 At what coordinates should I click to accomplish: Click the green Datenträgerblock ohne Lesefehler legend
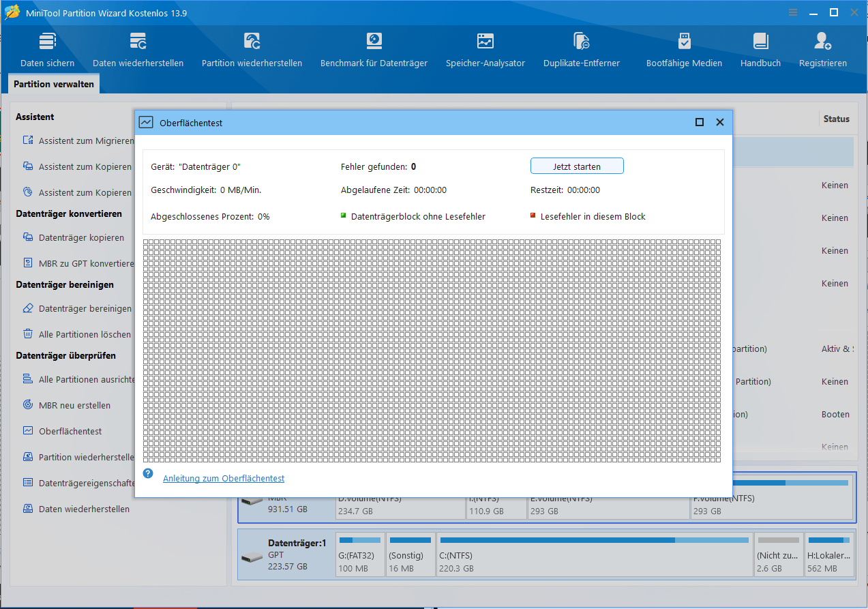[x=413, y=216]
